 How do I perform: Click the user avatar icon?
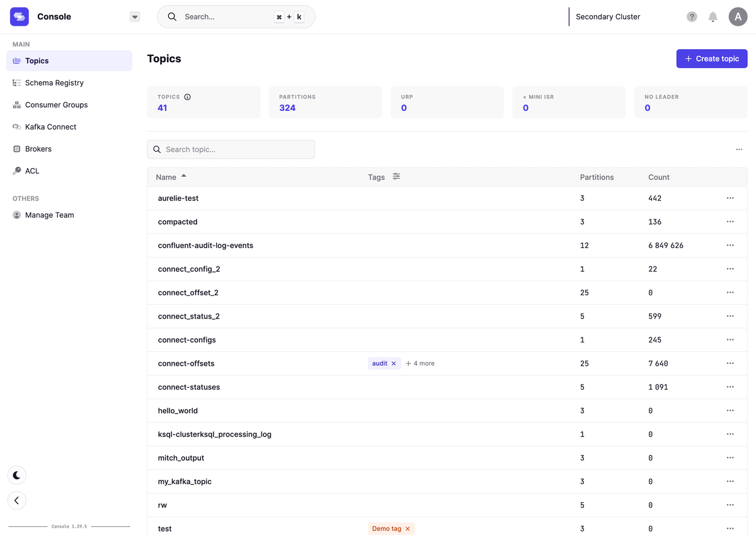[738, 17]
